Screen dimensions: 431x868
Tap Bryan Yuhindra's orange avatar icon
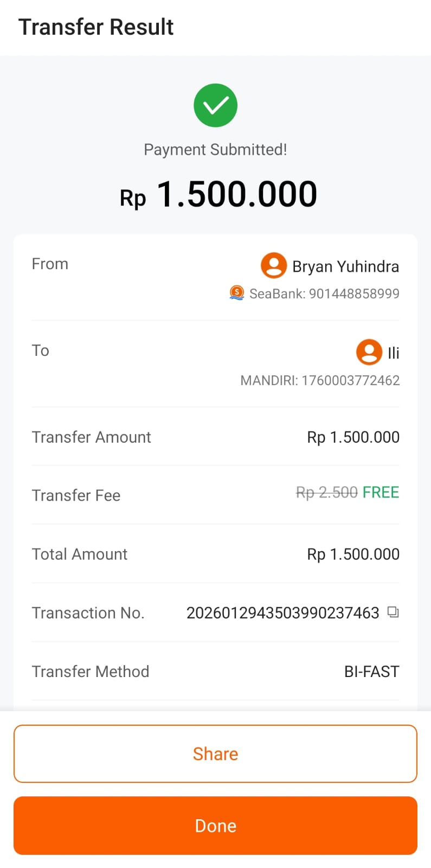tap(274, 265)
